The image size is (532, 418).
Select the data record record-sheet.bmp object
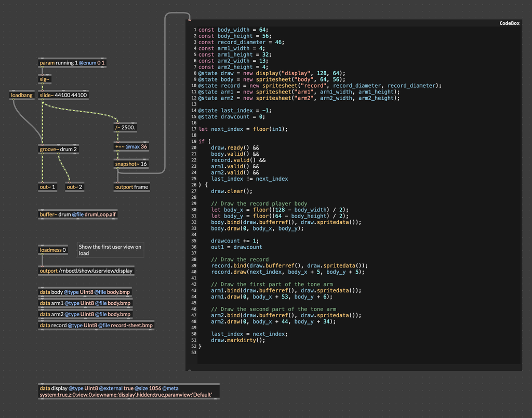tap(97, 326)
